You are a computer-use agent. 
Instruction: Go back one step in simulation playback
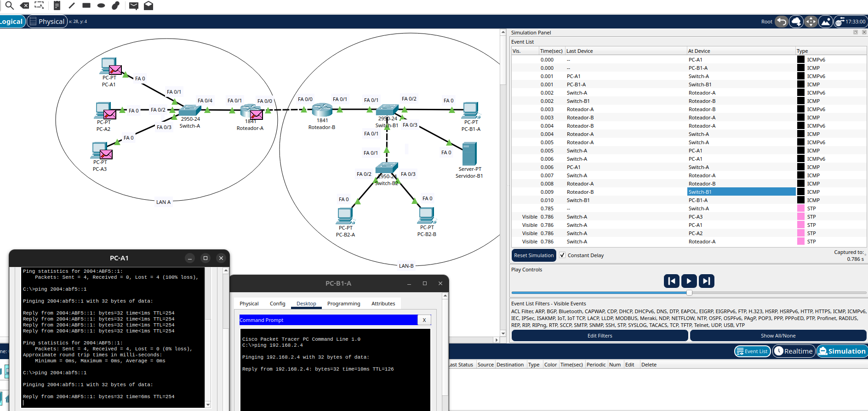[672, 281]
